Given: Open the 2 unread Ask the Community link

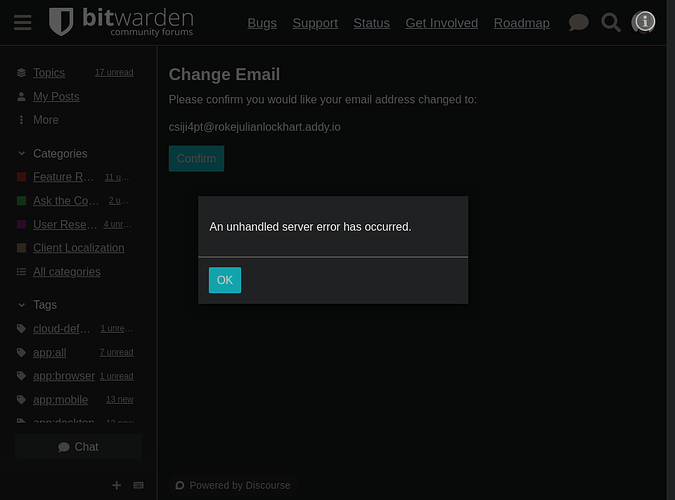Looking at the screenshot, I should [x=119, y=200].
